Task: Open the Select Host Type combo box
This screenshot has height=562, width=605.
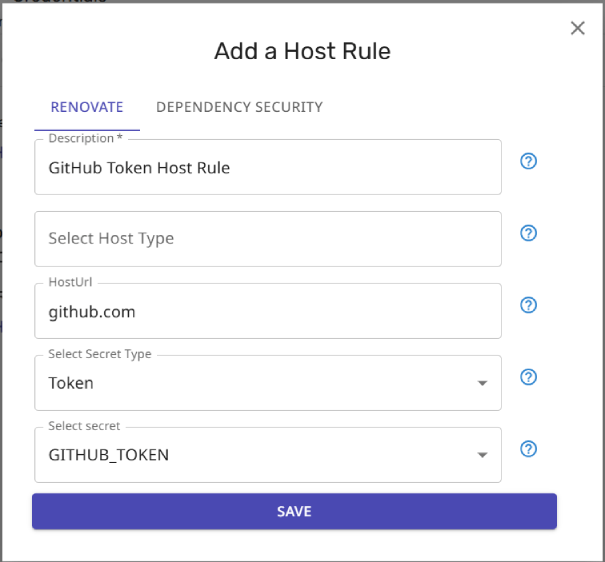Action: point(268,239)
